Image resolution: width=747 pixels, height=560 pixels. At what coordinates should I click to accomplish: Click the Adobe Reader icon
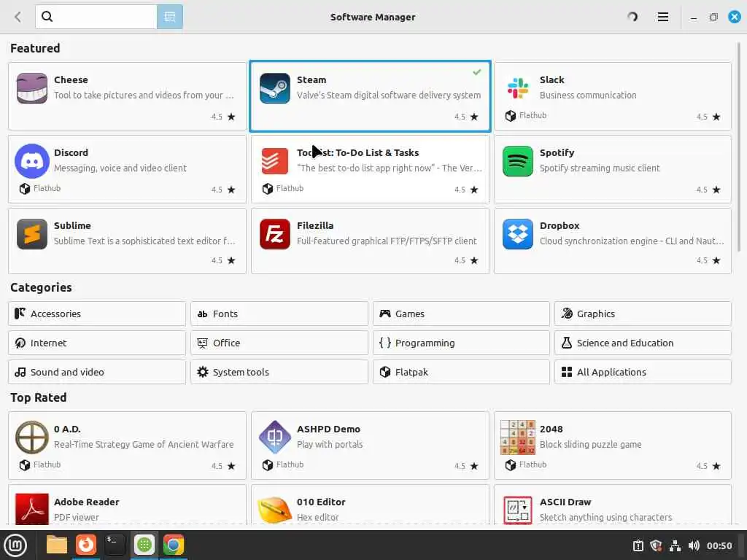point(32,508)
